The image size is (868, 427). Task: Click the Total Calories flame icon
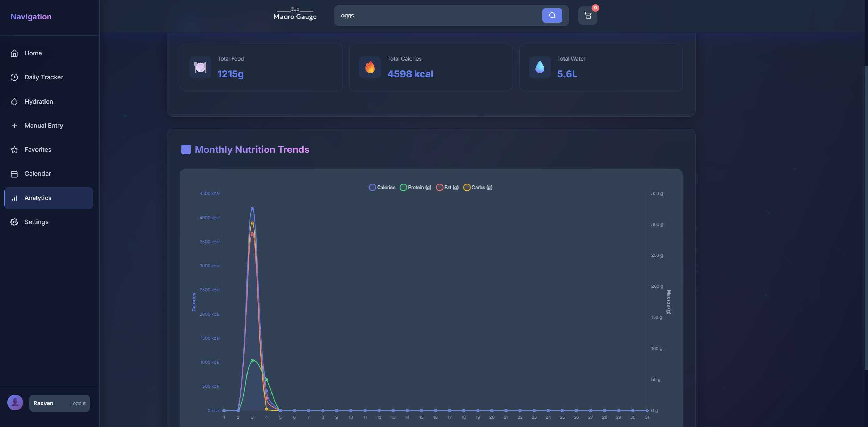point(370,67)
